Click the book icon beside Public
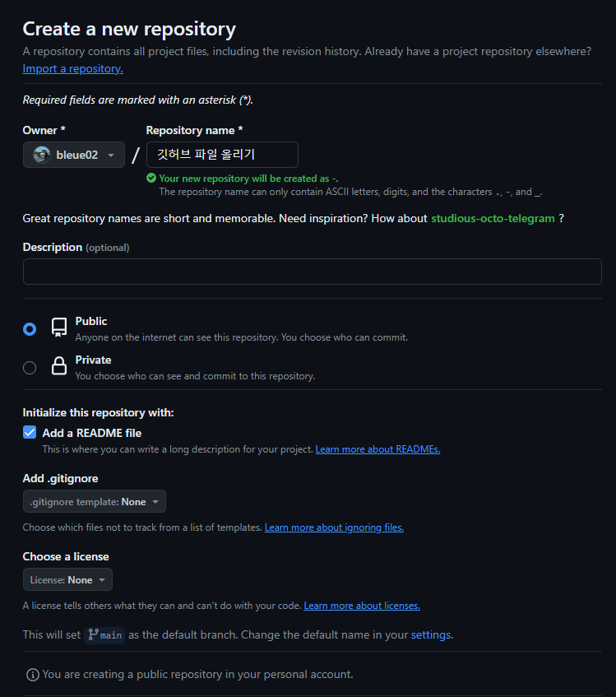 coord(58,327)
